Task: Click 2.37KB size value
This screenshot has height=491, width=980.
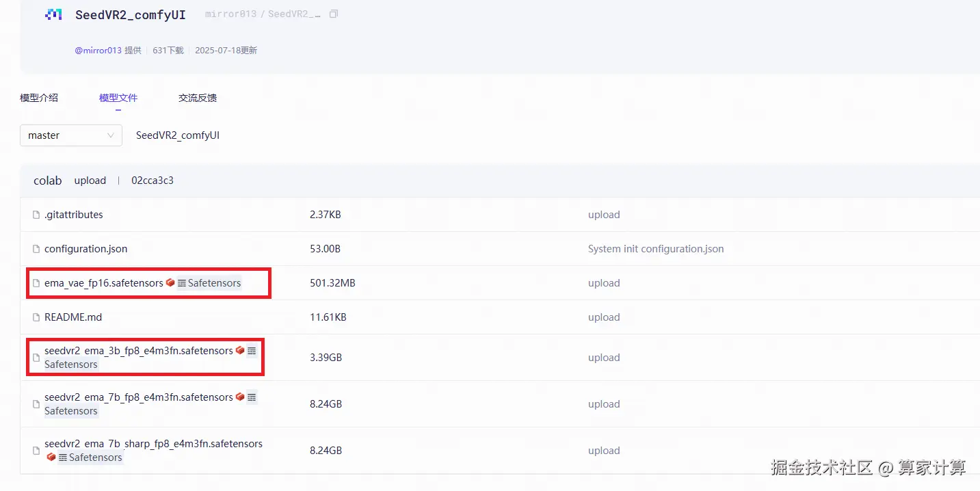Action: click(326, 215)
